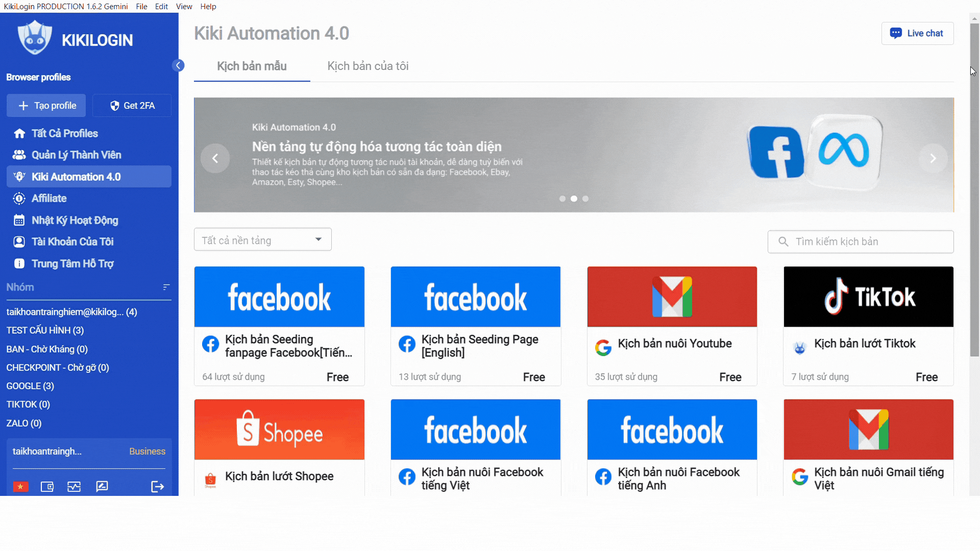980x551 pixels.
Task: Select the second carousel dot indicator
Action: [x=574, y=198]
